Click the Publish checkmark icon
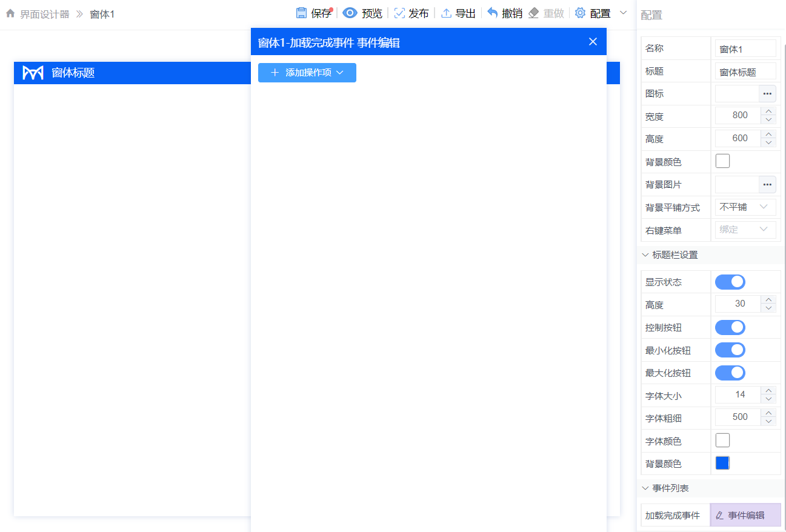This screenshot has width=786, height=532. [x=399, y=13]
